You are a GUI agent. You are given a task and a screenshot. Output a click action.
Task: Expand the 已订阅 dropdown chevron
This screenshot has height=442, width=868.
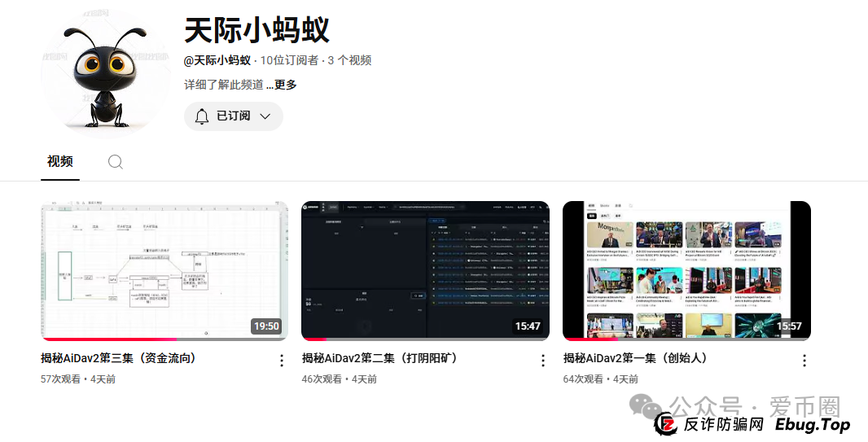pos(265,116)
